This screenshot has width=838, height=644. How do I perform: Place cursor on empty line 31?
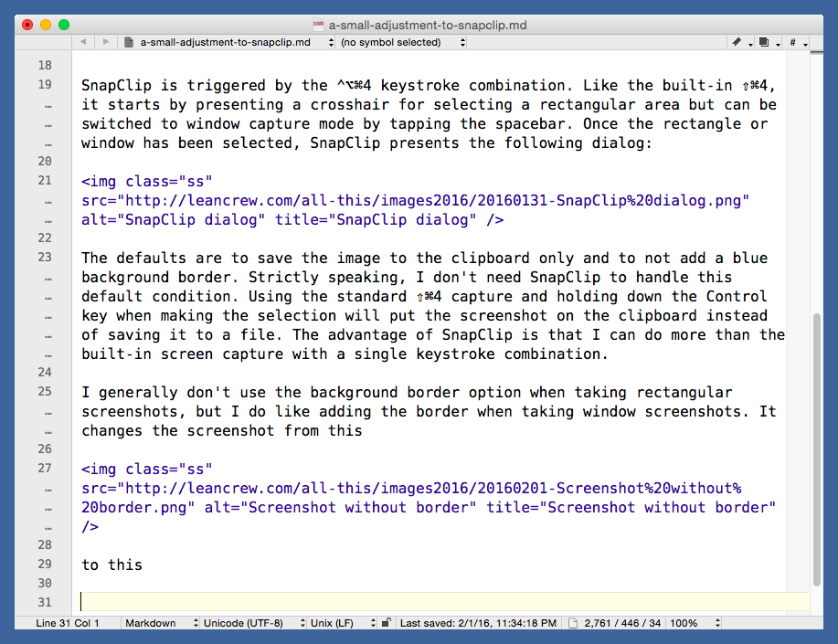(439, 601)
